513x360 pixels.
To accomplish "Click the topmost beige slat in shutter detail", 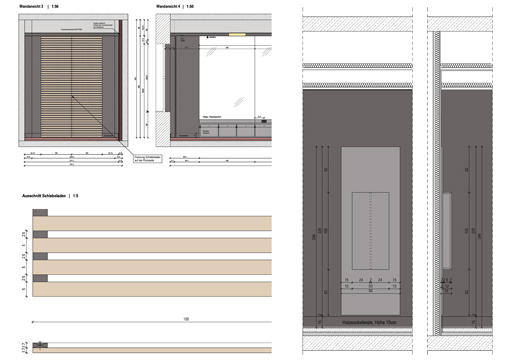I will 152,223.
